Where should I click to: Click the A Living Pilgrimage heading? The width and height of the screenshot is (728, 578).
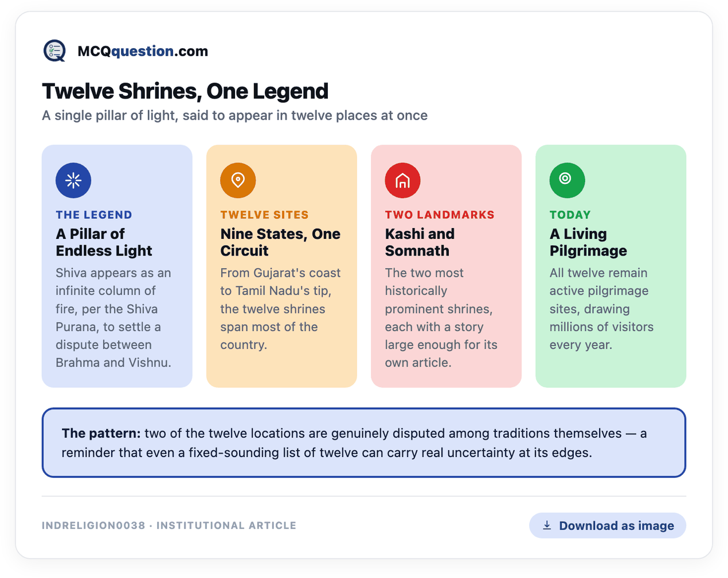588,242
